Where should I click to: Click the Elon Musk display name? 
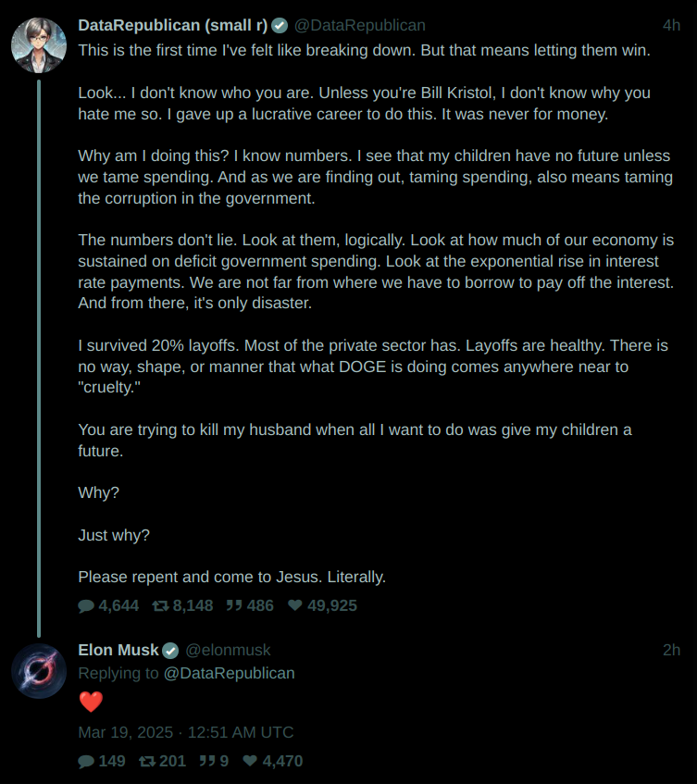pos(118,650)
